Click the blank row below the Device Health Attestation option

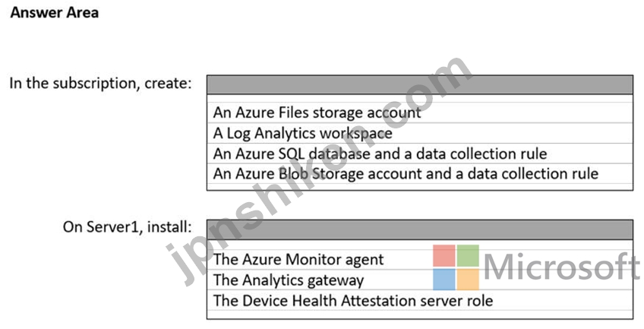[420, 315]
